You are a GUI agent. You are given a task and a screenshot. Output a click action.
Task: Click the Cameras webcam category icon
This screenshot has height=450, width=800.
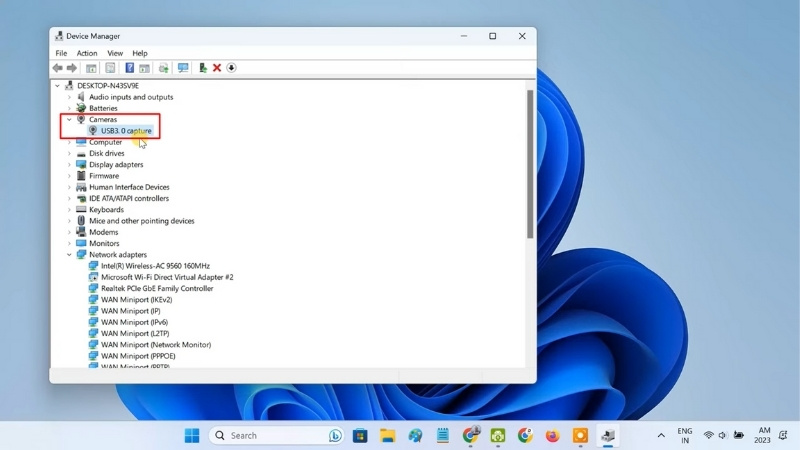[x=81, y=119]
